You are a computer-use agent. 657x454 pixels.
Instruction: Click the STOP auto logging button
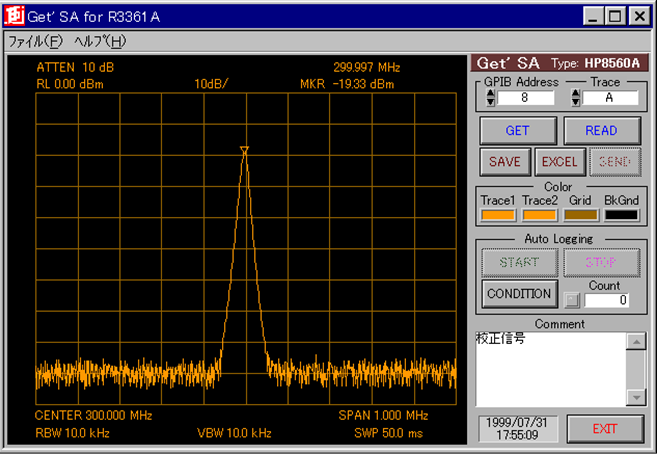[601, 262]
